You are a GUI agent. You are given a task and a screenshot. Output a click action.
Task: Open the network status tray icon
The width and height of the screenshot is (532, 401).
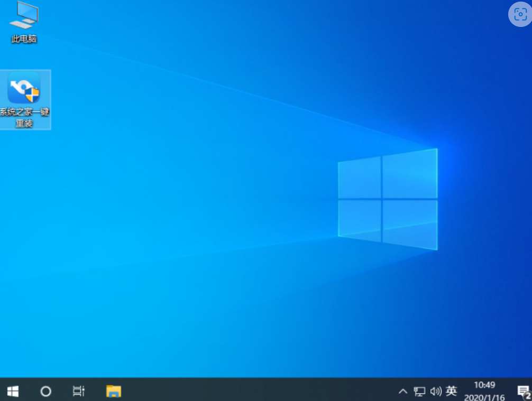(x=419, y=391)
